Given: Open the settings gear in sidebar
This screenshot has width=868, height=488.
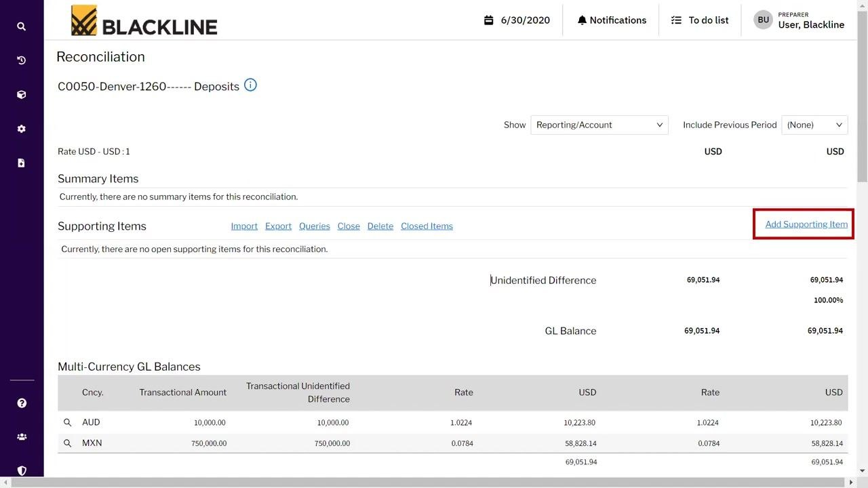Looking at the screenshot, I should [x=21, y=129].
